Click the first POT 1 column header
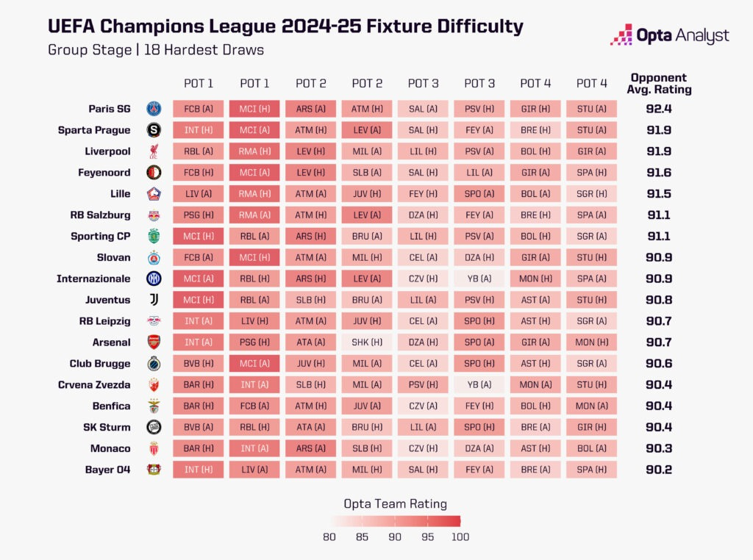 (x=199, y=84)
